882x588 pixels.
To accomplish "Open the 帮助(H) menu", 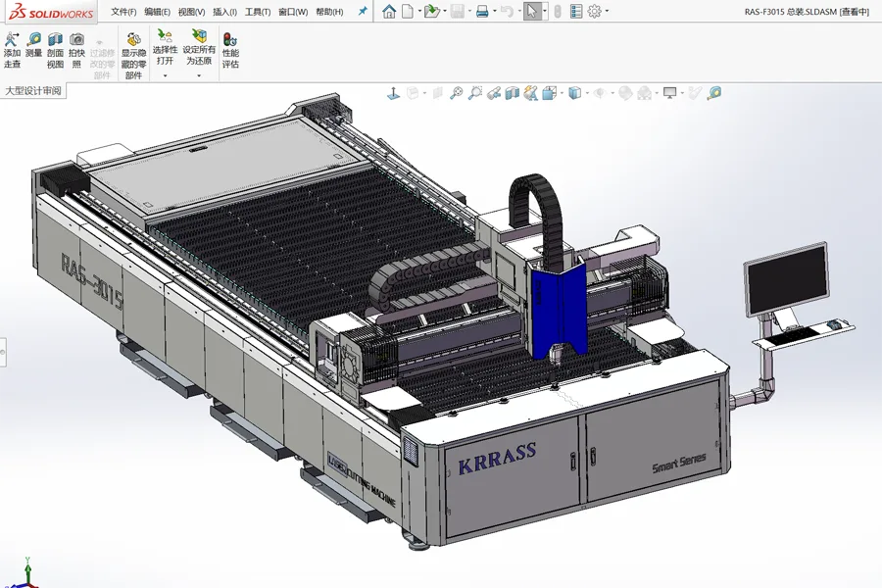I will (x=329, y=11).
